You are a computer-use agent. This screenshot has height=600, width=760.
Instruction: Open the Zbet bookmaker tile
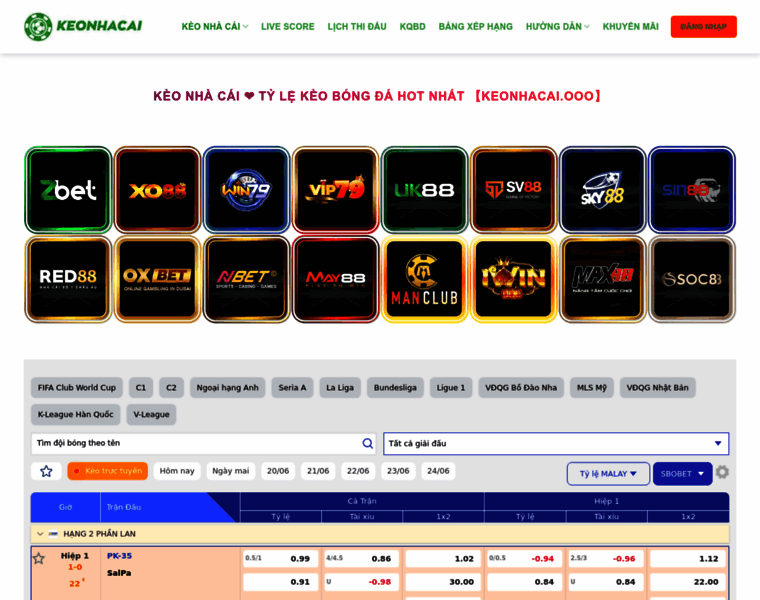[x=68, y=190]
